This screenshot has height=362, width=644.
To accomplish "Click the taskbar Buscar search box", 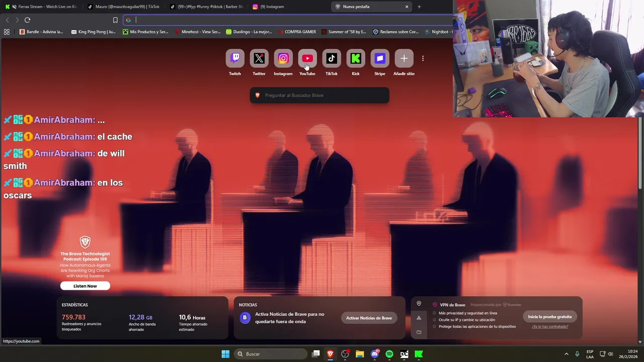I will pyautogui.click(x=271, y=354).
